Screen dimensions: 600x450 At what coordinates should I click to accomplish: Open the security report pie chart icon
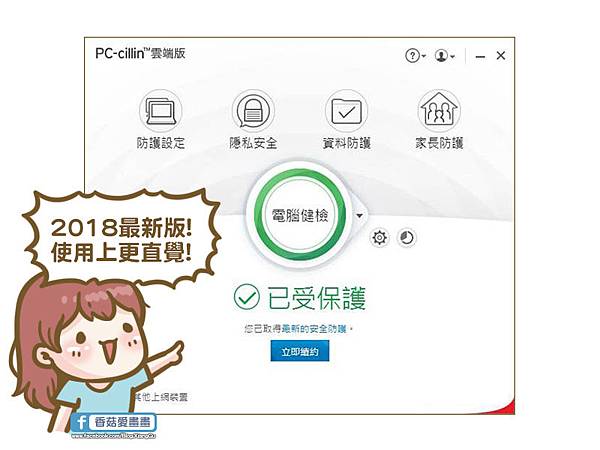(x=407, y=238)
